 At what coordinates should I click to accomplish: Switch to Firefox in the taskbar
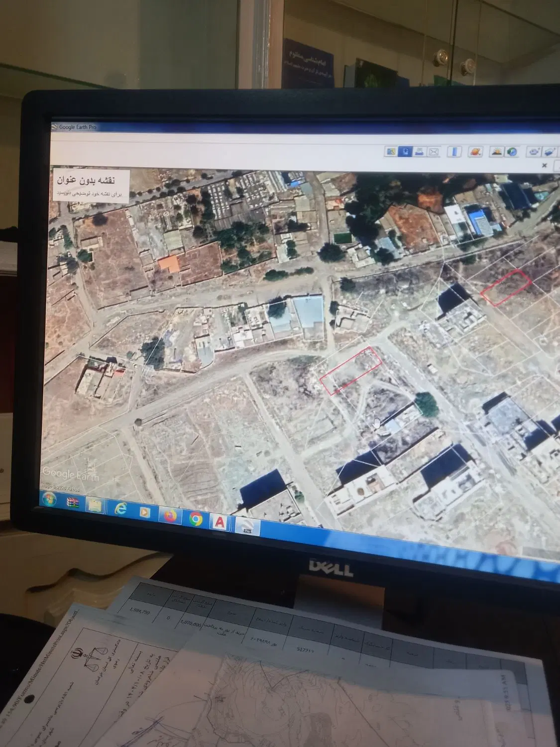click(x=169, y=515)
